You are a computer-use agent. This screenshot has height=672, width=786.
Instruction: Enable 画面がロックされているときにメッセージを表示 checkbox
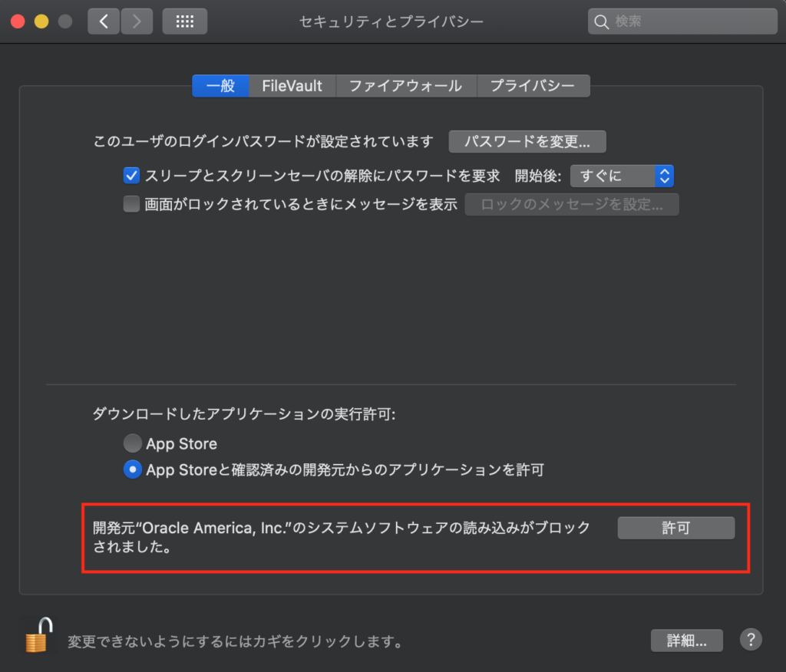[131, 204]
